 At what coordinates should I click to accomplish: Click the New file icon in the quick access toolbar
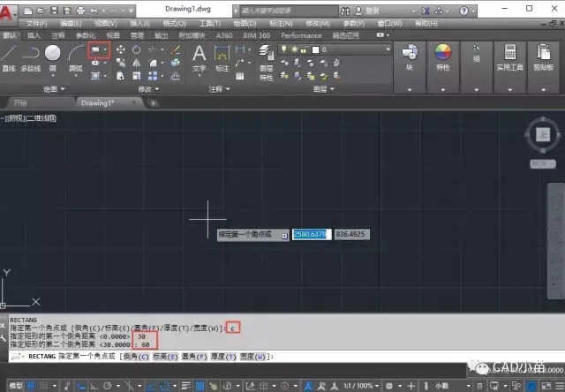tap(28, 11)
